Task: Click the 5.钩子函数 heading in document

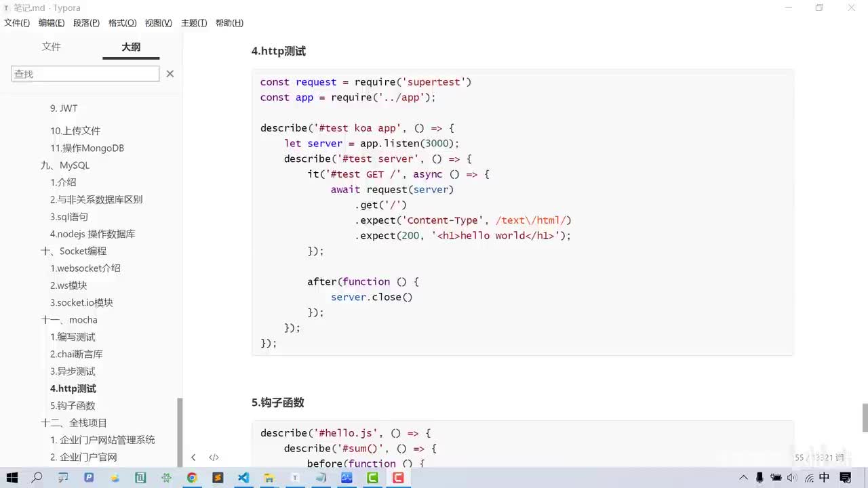Action: pyautogui.click(x=278, y=403)
